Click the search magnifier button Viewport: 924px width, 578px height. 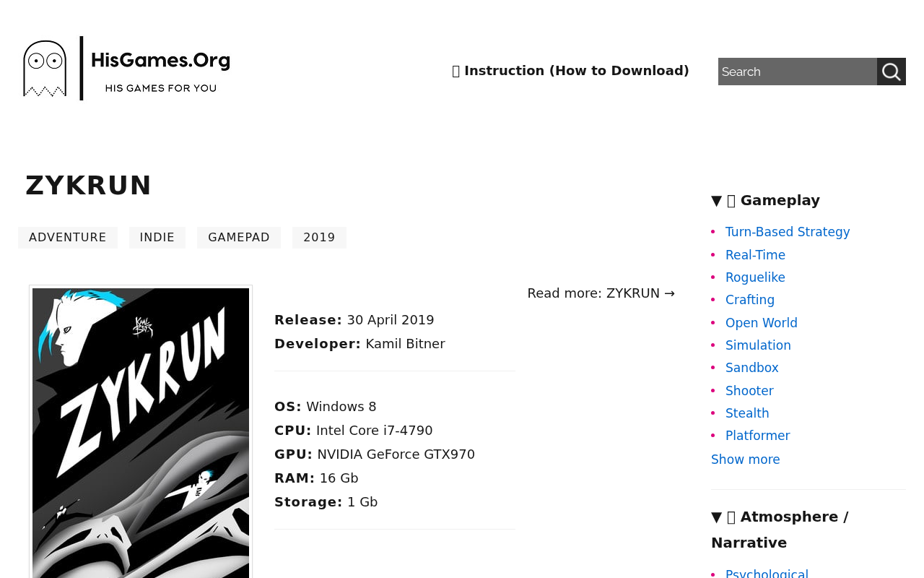click(x=892, y=72)
